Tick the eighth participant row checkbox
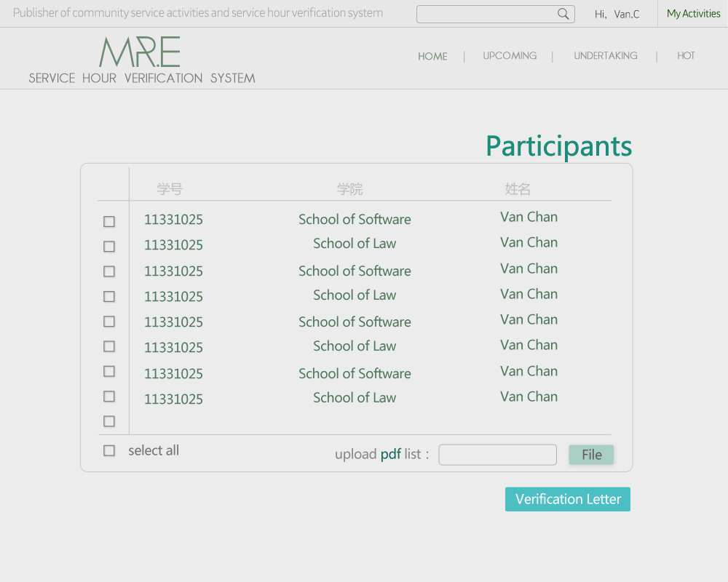This screenshot has width=728, height=582. pyautogui.click(x=109, y=396)
